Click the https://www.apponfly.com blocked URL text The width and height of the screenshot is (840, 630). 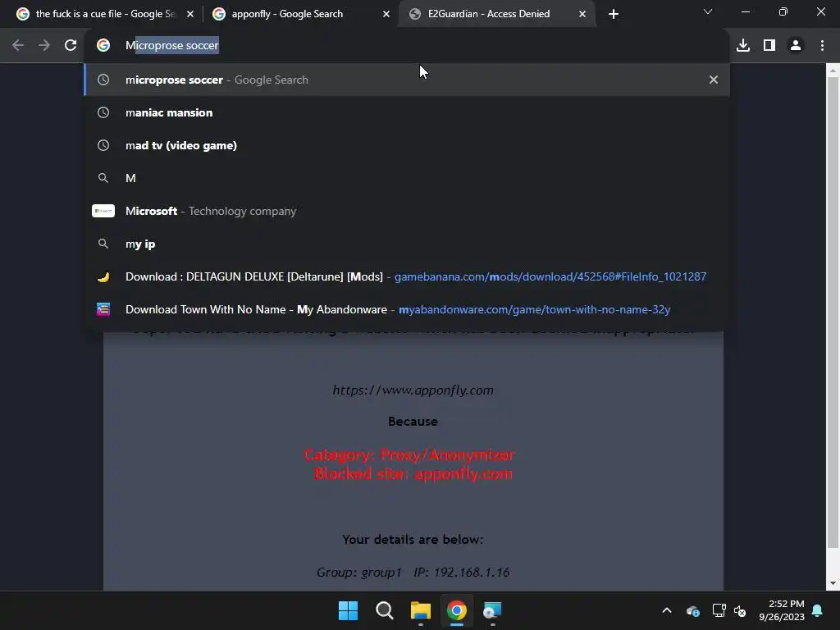[x=413, y=390]
